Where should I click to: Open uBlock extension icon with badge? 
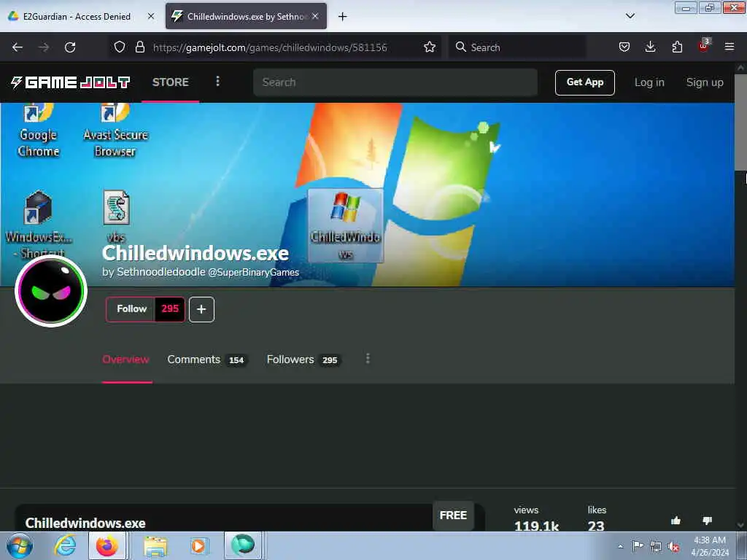coord(704,46)
